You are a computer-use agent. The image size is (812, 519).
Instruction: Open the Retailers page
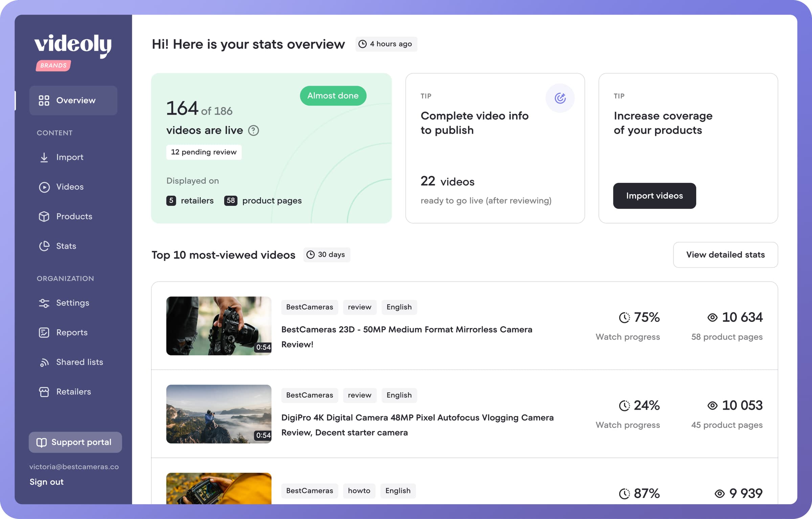click(x=73, y=392)
